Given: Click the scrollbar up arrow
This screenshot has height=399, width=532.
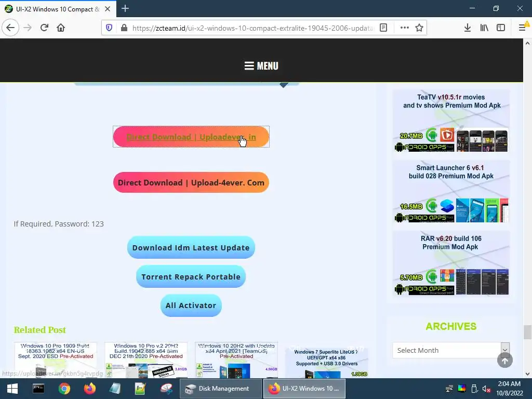Looking at the screenshot, I should pos(527,43).
